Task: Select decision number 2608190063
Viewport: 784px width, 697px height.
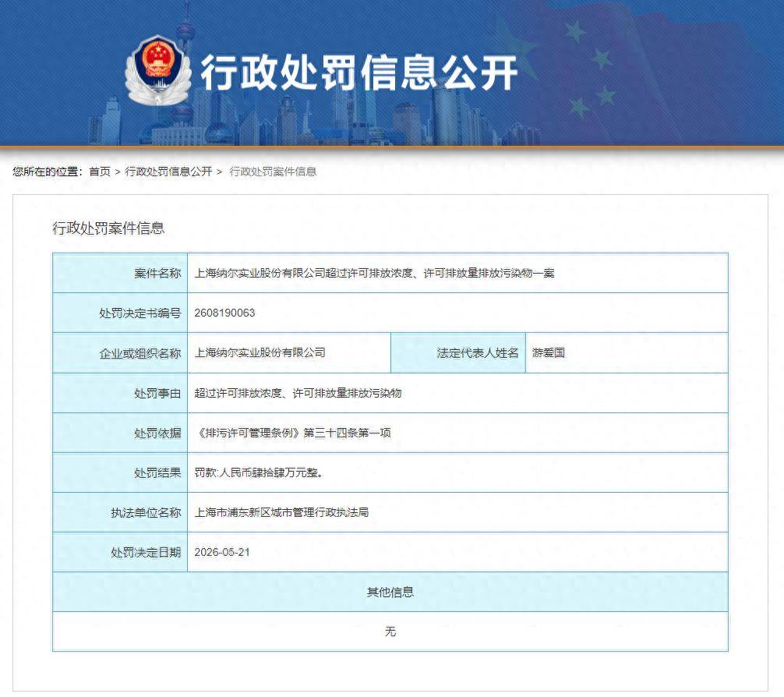Action: click(224, 313)
